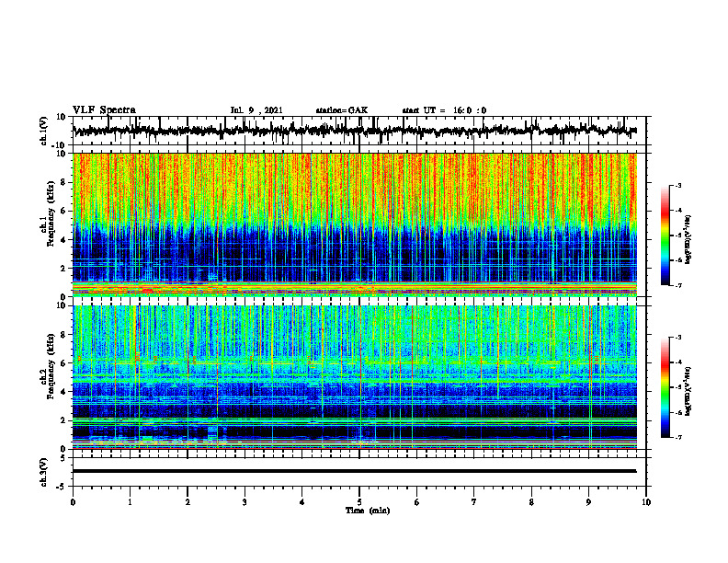This screenshot has height=563, width=728.
Task: Click the time axis tick label "0"
Action: pyautogui.click(x=73, y=502)
